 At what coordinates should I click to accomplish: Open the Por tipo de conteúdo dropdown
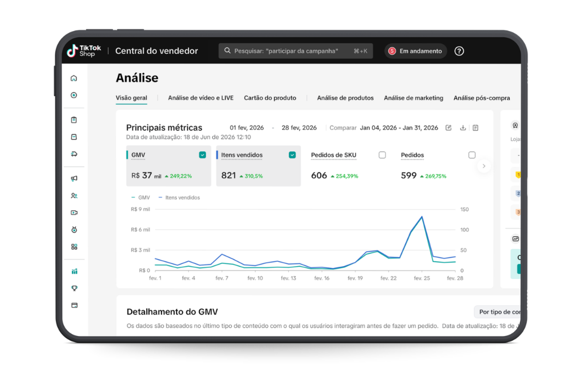coord(497,312)
